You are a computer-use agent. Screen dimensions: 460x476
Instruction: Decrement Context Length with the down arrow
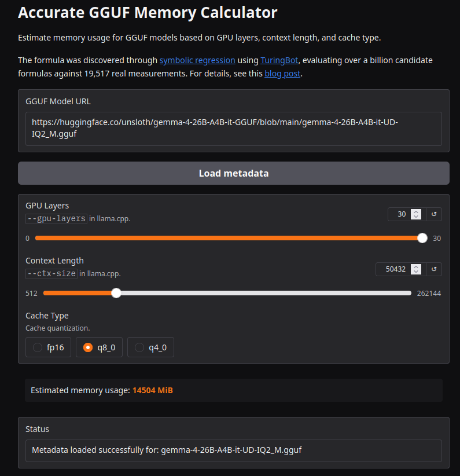(416, 272)
